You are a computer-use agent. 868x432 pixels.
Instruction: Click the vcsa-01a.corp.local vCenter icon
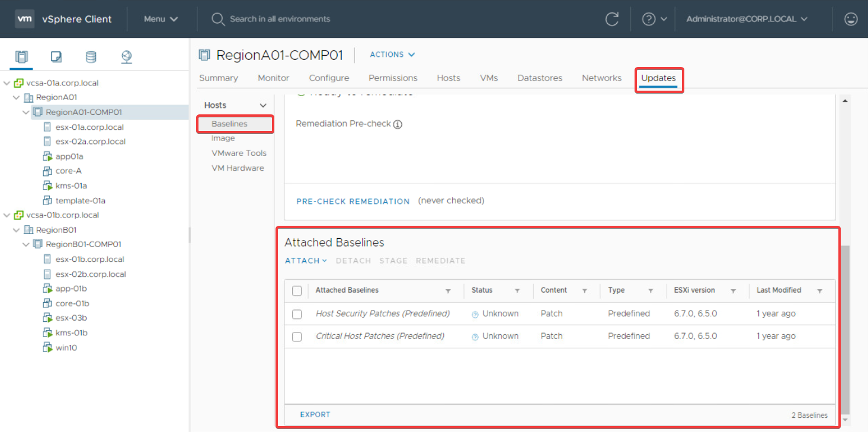point(19,83)
